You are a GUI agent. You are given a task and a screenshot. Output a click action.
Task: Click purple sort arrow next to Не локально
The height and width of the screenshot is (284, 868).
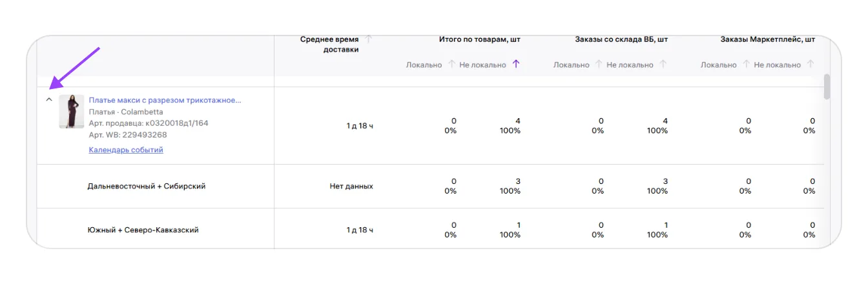point(516,65)
